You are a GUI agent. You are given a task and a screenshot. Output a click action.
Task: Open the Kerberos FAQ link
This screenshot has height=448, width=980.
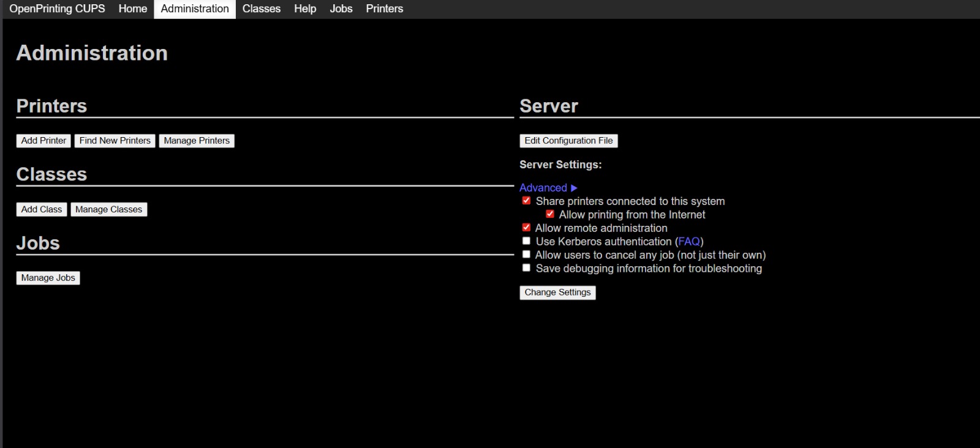click(x=689, y=242)
